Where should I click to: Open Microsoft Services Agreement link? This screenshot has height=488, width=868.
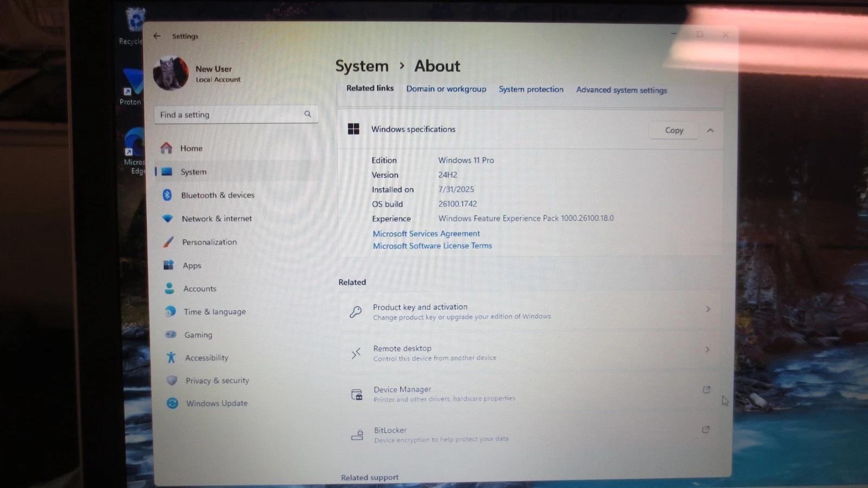coord(426,234)
